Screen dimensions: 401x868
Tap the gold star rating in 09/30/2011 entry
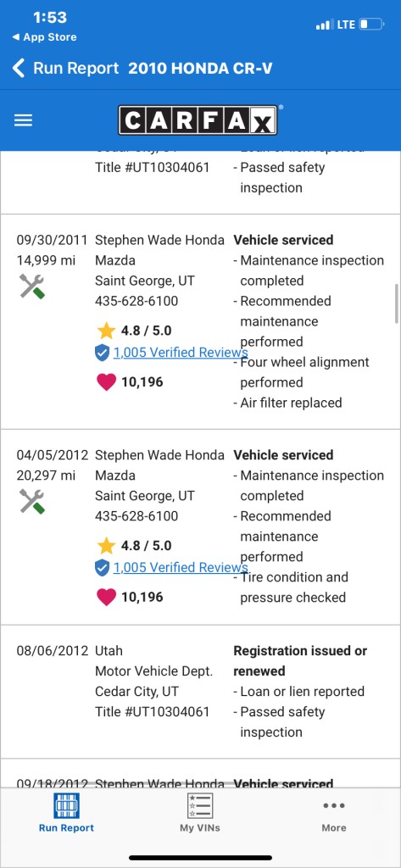[x=106, y=331]
